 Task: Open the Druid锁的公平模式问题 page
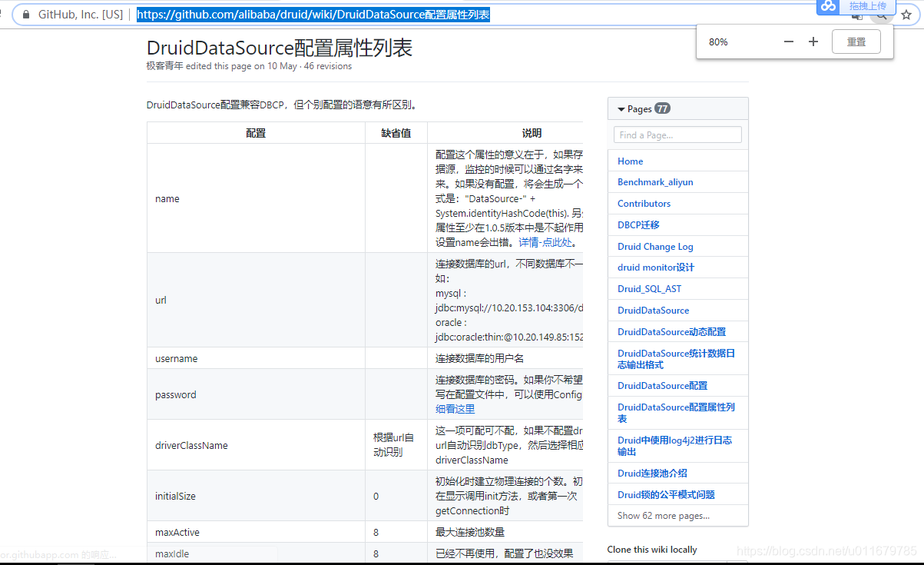(x=666, y=495)
